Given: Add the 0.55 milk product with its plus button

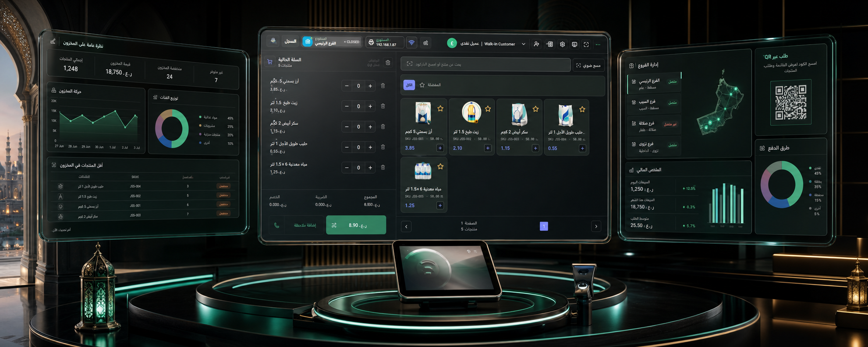Looking at the screenshot, I should pos(582,148).
